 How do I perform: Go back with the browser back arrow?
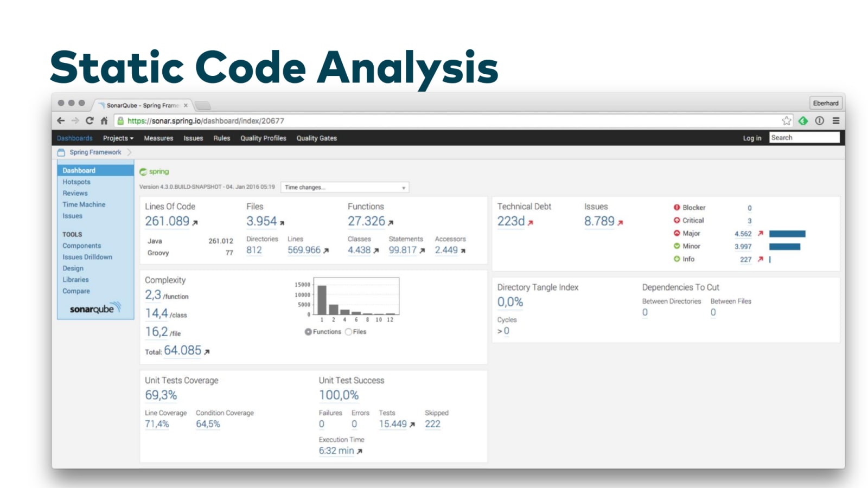(61, 121)
